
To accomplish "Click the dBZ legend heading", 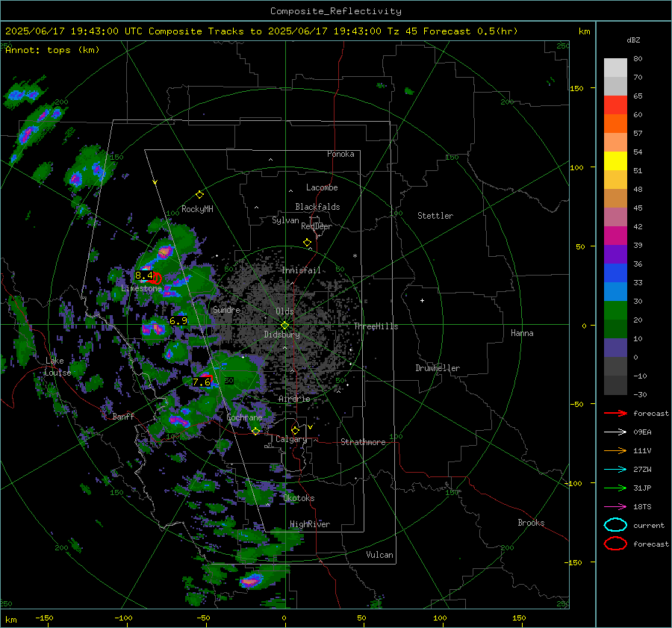I will (633, 40).
